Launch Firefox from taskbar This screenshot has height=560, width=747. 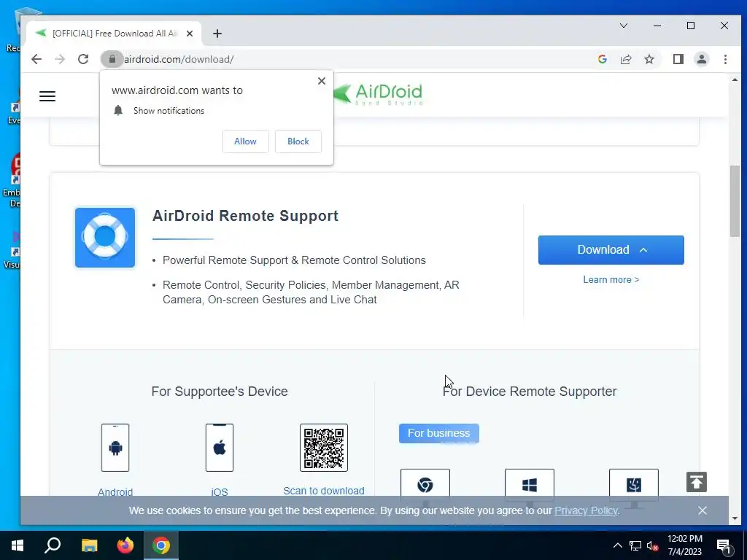125,545
